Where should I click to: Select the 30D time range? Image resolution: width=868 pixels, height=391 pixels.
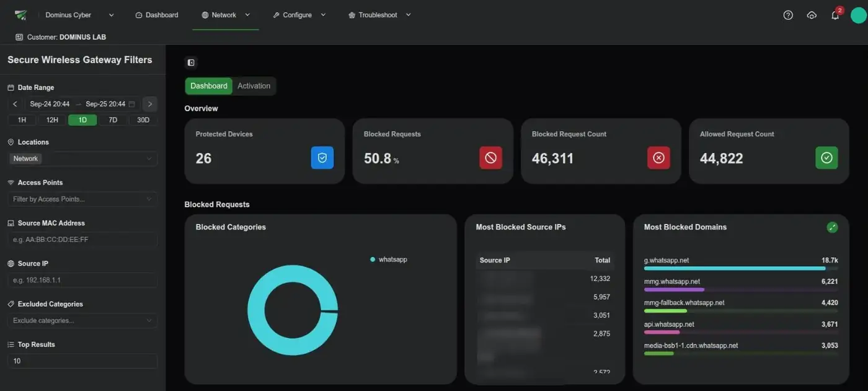[143, 120]
